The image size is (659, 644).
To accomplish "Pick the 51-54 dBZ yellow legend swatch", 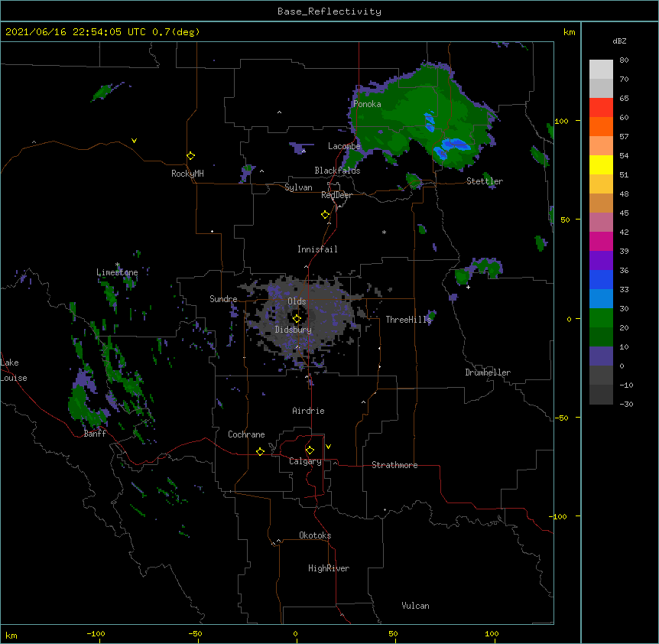I will pos(601,164).
